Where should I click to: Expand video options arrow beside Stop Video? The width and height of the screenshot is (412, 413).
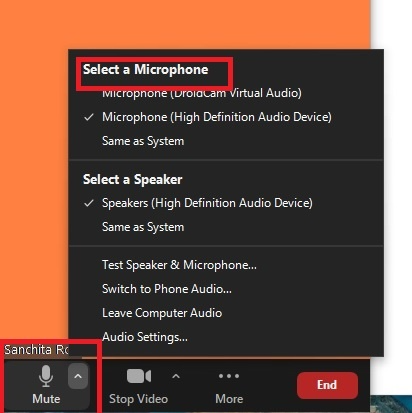click(176, 376)
